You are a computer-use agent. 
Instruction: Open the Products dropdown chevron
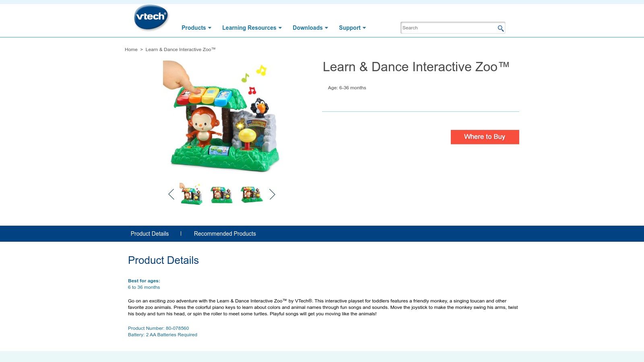click(209, 28)
